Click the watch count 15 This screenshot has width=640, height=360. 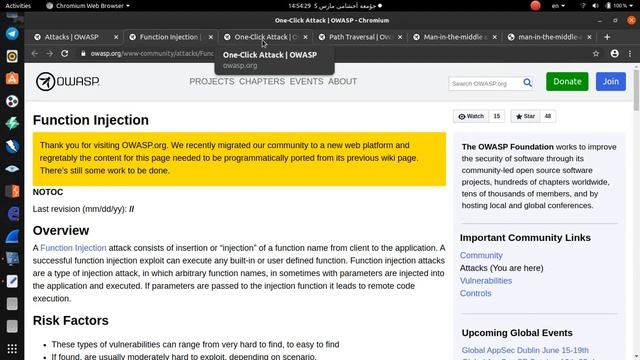[x=497, y=116]
